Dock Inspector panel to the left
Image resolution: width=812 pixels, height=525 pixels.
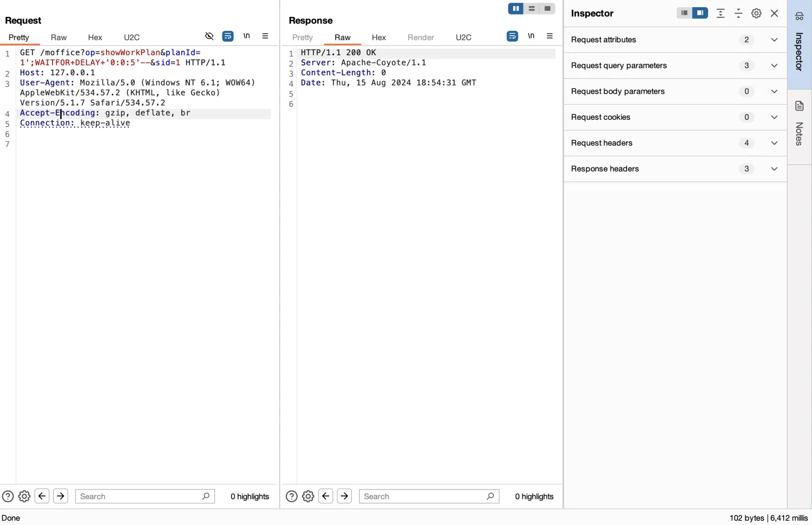coord(684,13)
